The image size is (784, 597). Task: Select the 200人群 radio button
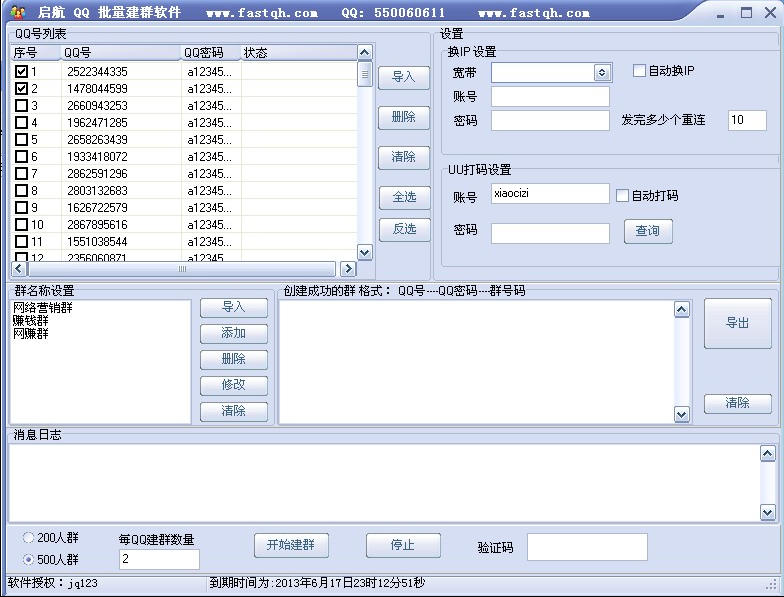tap(28, 538)
